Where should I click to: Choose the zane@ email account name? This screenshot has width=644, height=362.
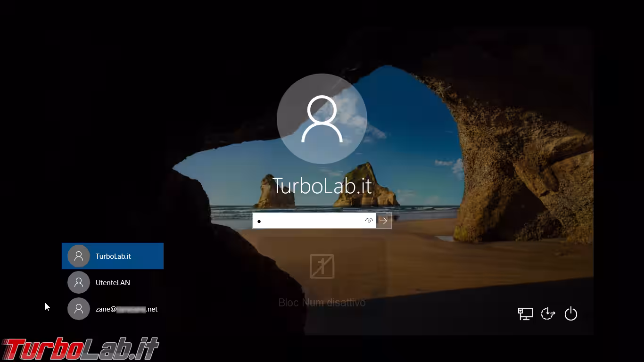pos(126,309)
